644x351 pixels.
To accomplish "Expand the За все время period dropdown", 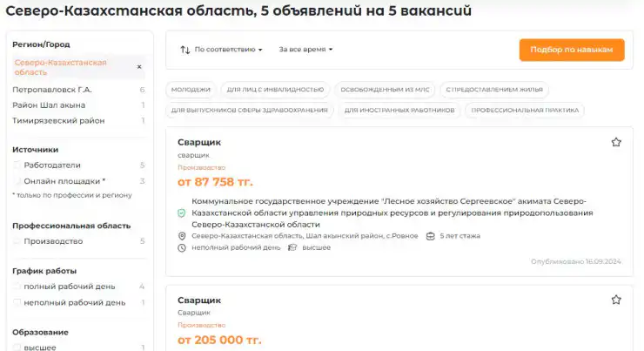I will 305,50.
